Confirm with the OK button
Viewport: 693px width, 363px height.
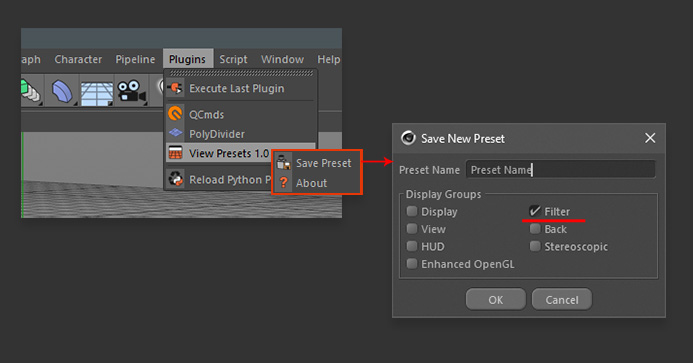tap(495, 300)
